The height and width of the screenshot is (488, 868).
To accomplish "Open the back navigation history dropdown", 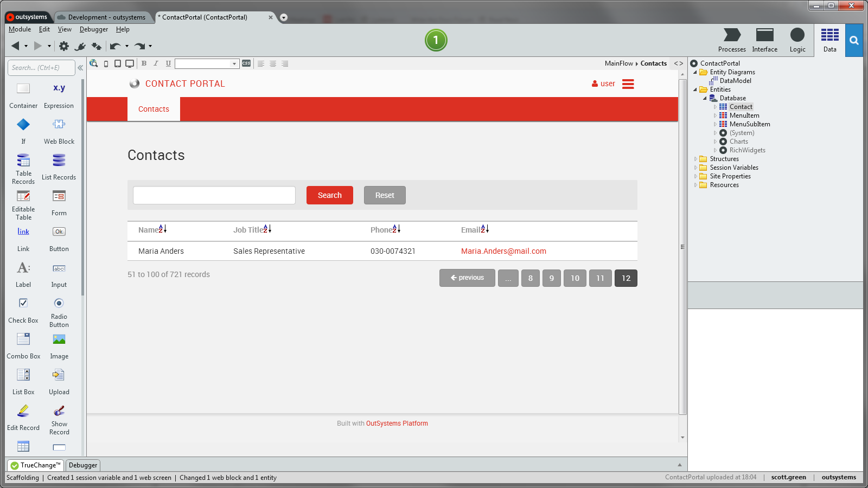I will [x=26, y=46].
